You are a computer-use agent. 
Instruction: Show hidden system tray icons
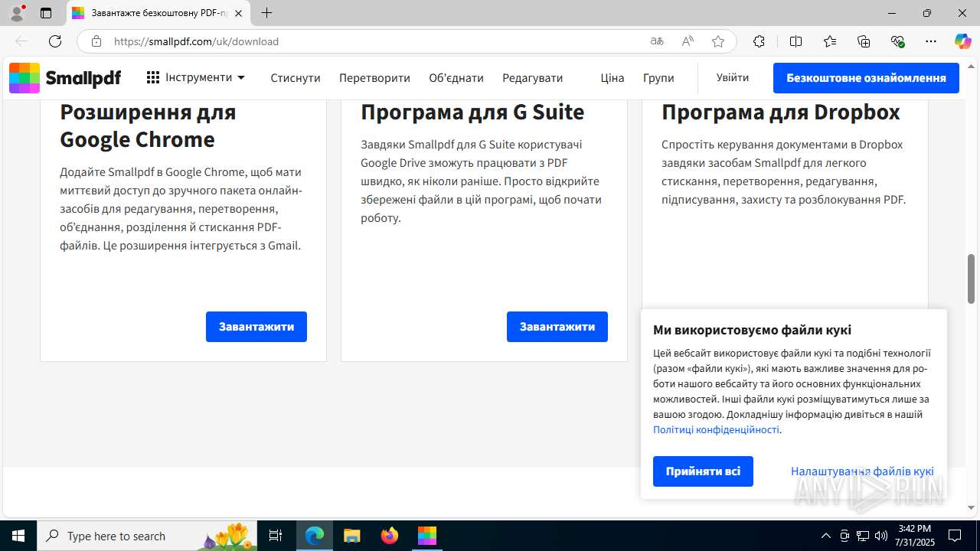pyautogui.click(x=825, y=536)
